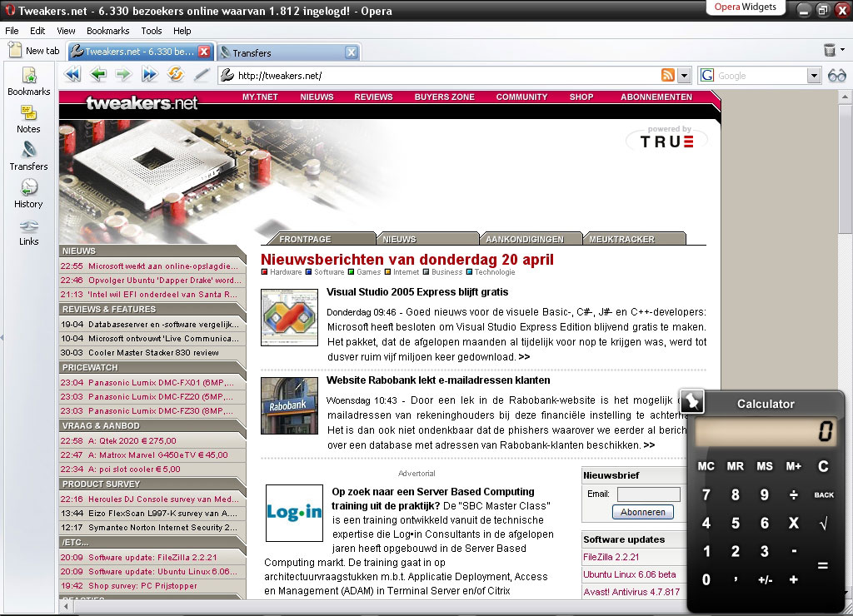The width and height of the screenshot is (853, 616).
Task: Collapse the panel using the left-edge arrow
Action: click(x=2, y=337)
